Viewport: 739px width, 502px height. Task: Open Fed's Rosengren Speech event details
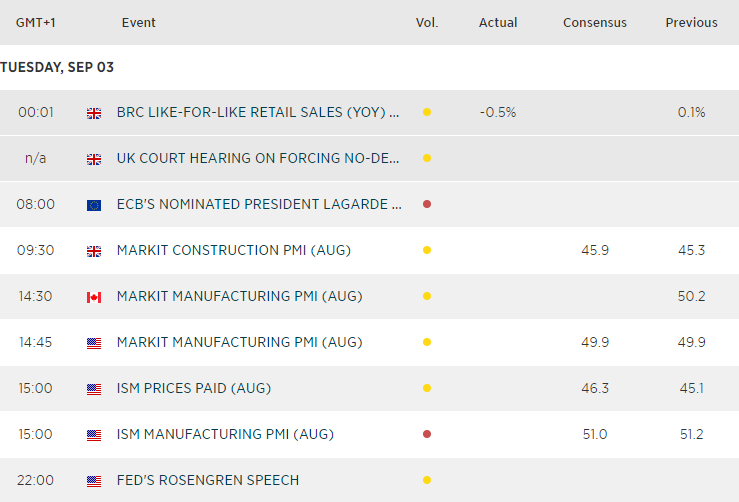[x=207, y=481]
